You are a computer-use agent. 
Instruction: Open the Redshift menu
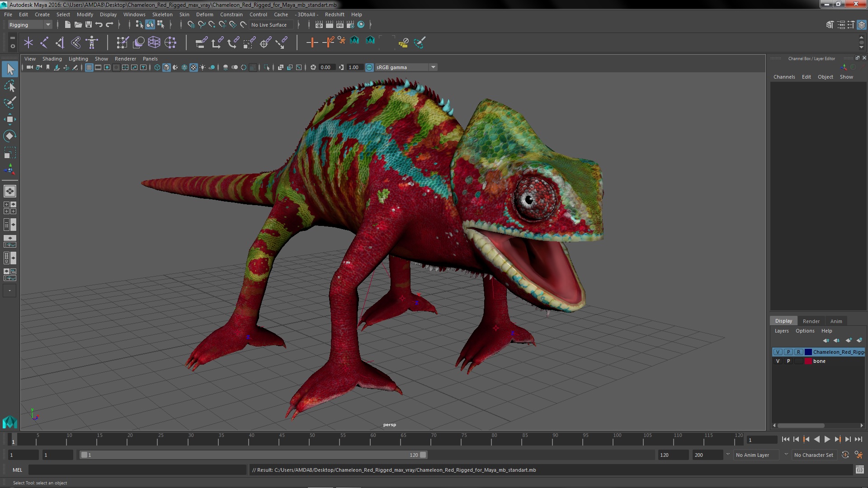(334, 14)
